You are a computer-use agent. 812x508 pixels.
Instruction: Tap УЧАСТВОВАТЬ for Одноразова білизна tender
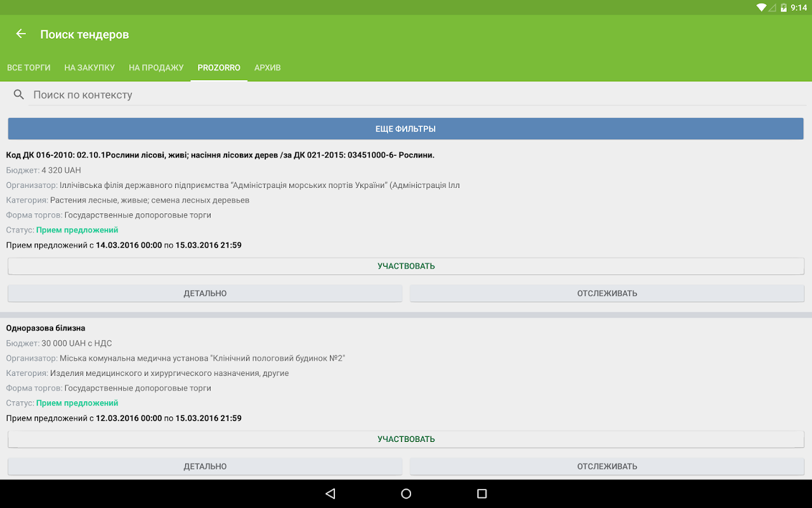pos(406,439)
